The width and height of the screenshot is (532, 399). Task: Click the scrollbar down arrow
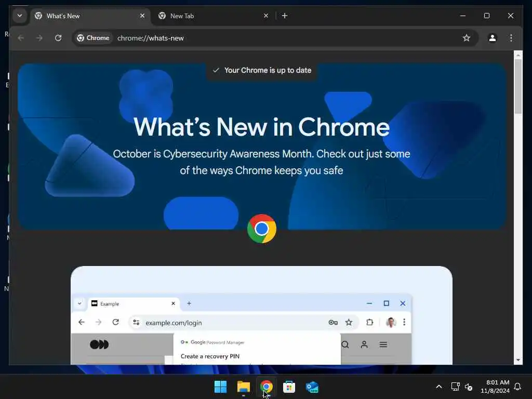518,360
